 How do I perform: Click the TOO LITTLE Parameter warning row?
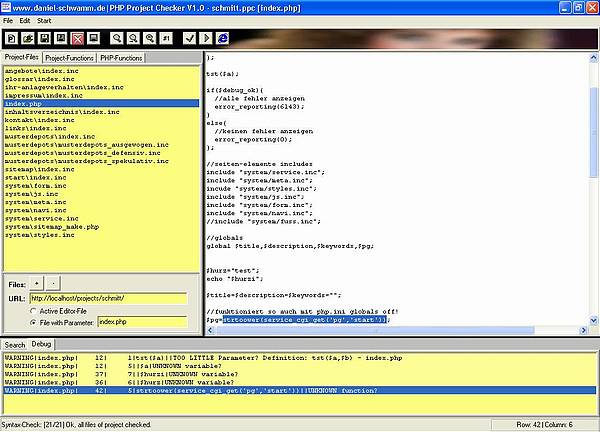point(300,358)
